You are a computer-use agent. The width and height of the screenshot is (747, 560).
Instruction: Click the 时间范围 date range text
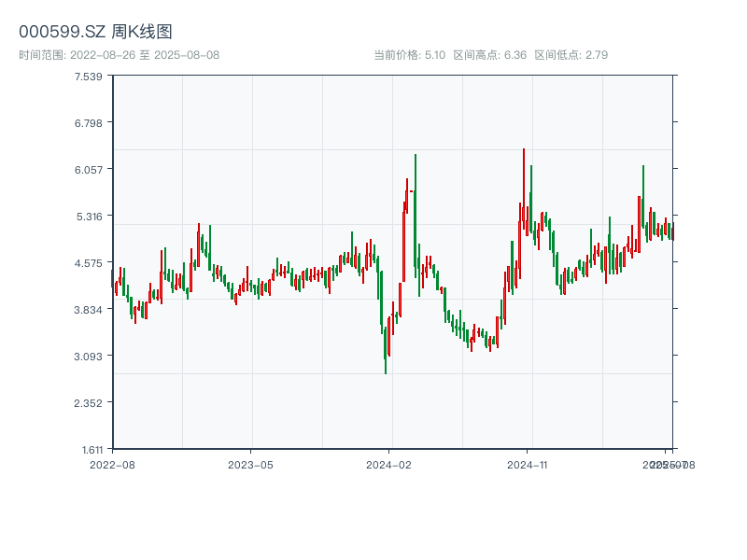pyautogui.click(x=119, y=55)
